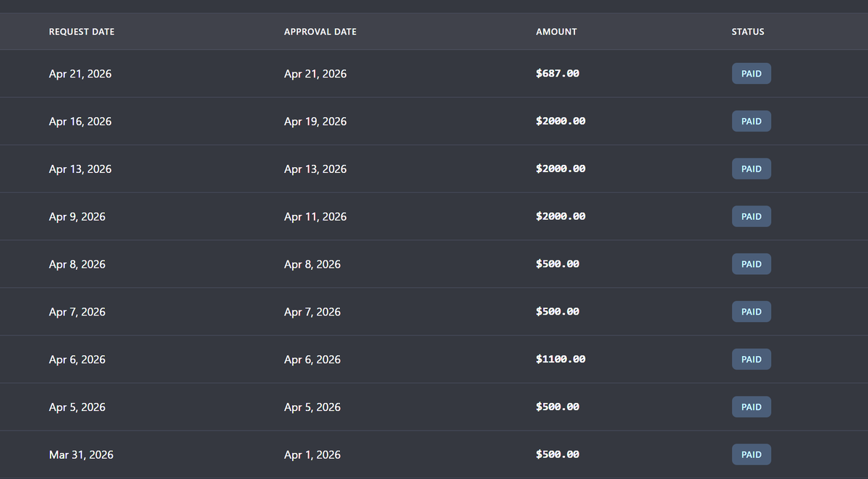Select $500.00 amount in Mar 31 request row
868x479 pixels.
click(x=558, y=454)
